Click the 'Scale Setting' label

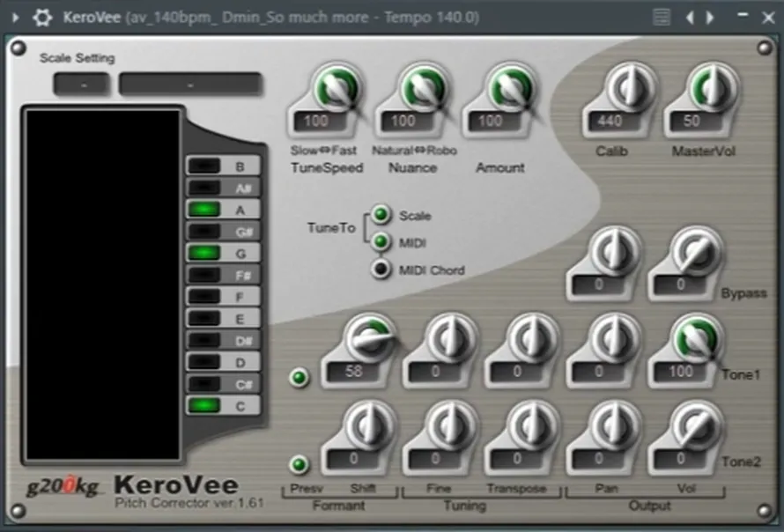tap(77, 58)
